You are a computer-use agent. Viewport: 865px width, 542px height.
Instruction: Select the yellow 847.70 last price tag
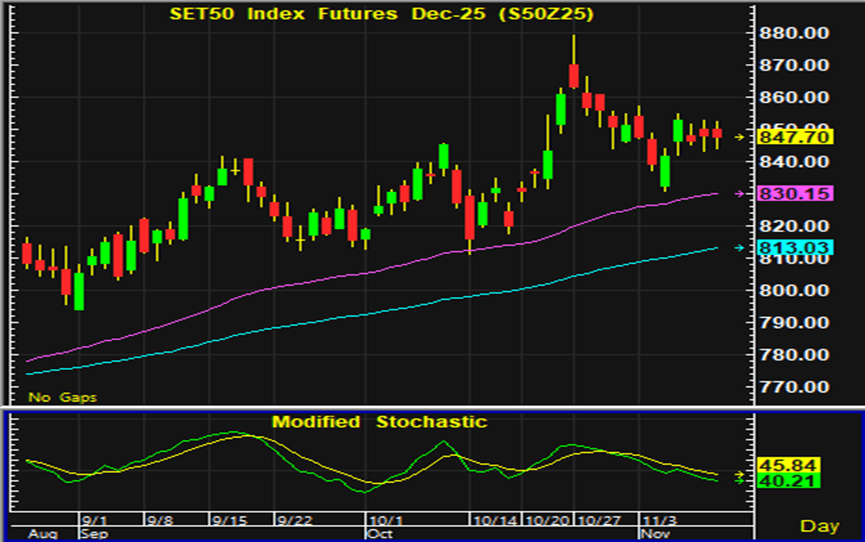(795, 137)
